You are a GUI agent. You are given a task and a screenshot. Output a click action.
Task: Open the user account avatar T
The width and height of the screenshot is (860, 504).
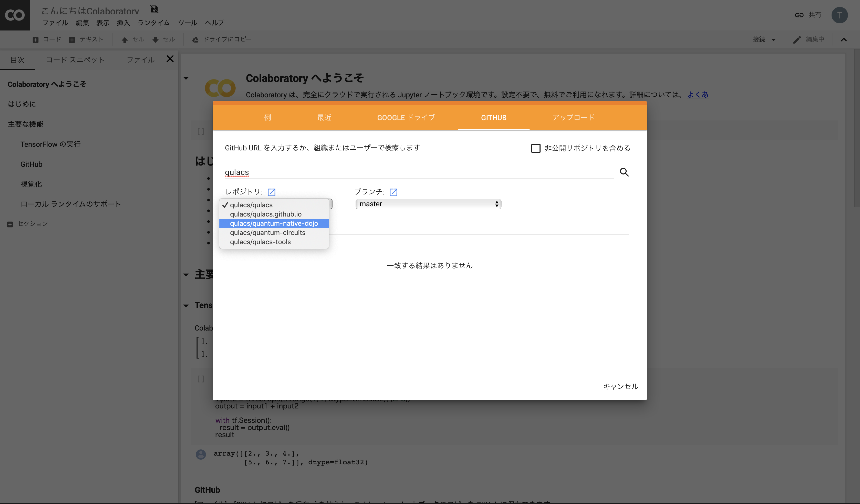(x=839, y=15)
